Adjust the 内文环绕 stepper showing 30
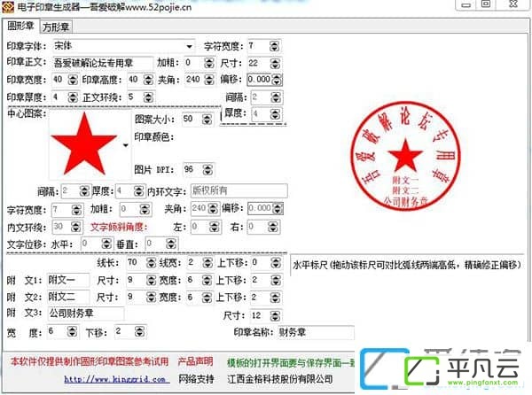Image resolution: width=532 pixels, height=395 pixels. 76,227
